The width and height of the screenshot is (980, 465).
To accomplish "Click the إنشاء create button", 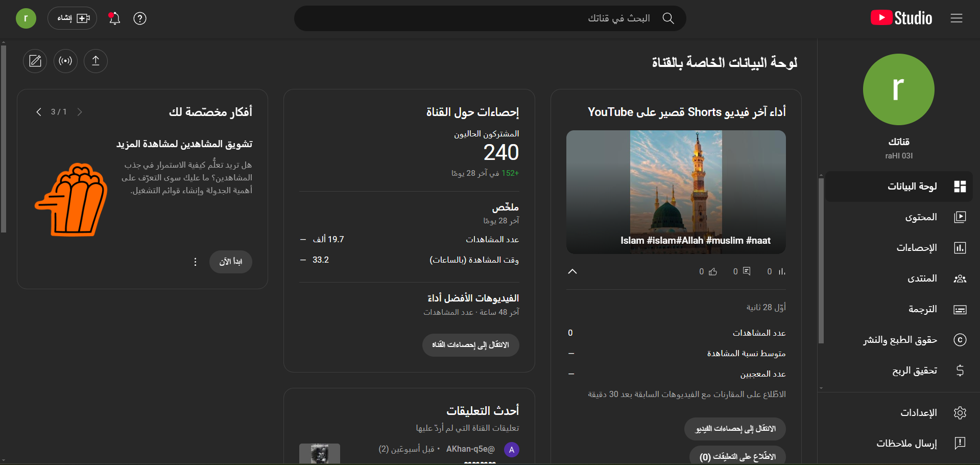I will point(73,18).
